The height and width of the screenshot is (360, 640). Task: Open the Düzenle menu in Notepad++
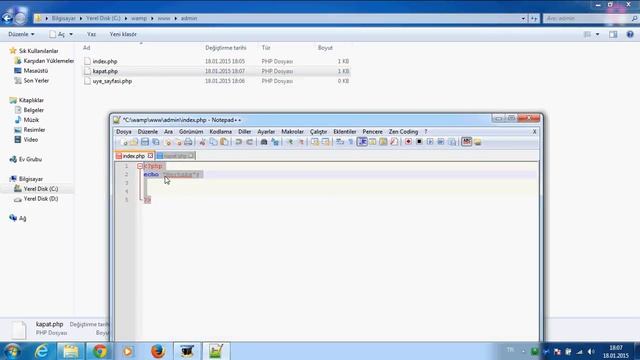click(148, 132)
